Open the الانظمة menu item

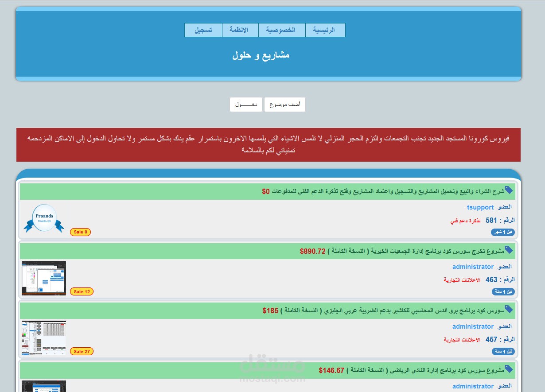240,30
